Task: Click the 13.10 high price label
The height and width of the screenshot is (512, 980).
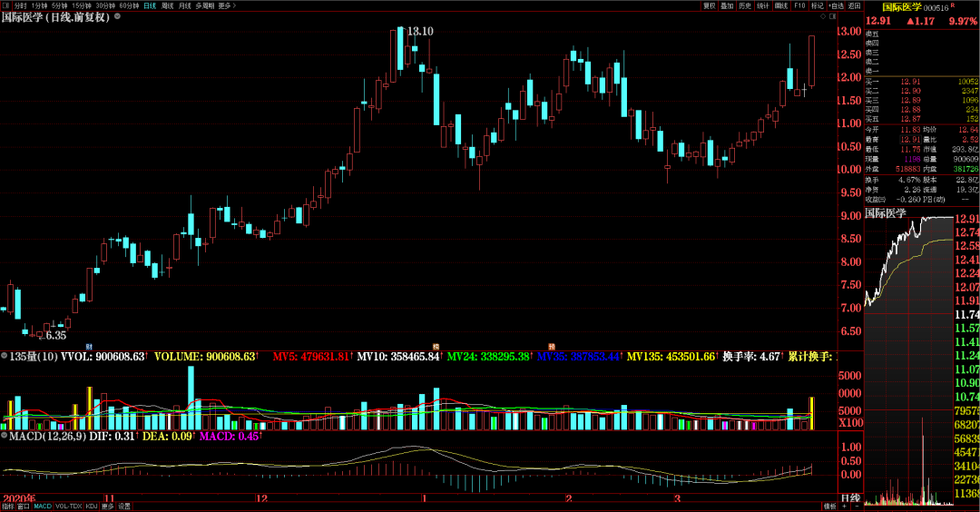Action: (x=420, y=31)
